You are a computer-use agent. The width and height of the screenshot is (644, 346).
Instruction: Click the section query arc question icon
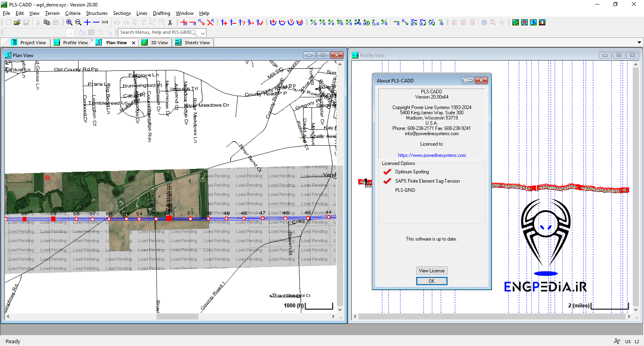(x=291, y=23)
